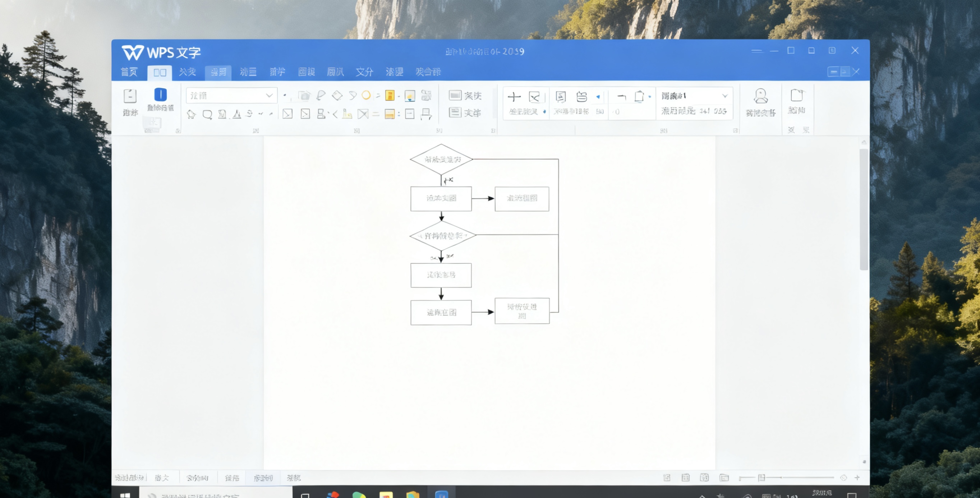This screenshot has height=498, width=980.
Task: Select the yellow circle shape icon
Action: (x=366, y=95)
